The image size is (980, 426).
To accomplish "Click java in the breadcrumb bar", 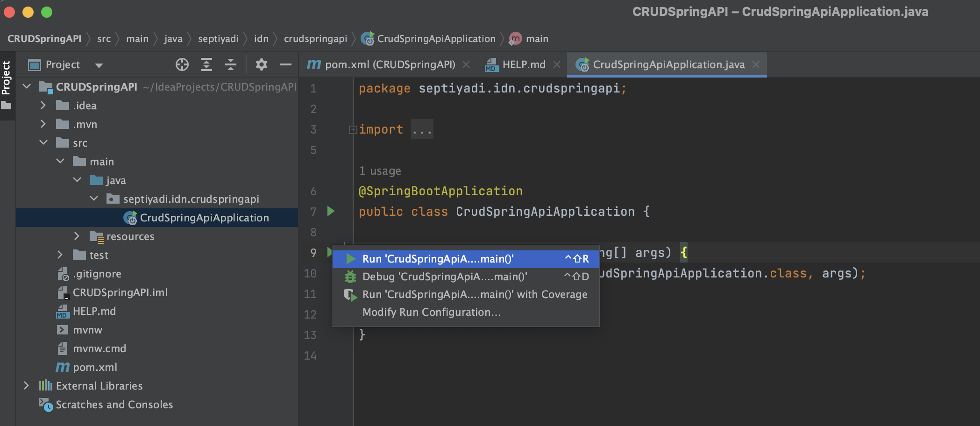I will tap(173, 39).
